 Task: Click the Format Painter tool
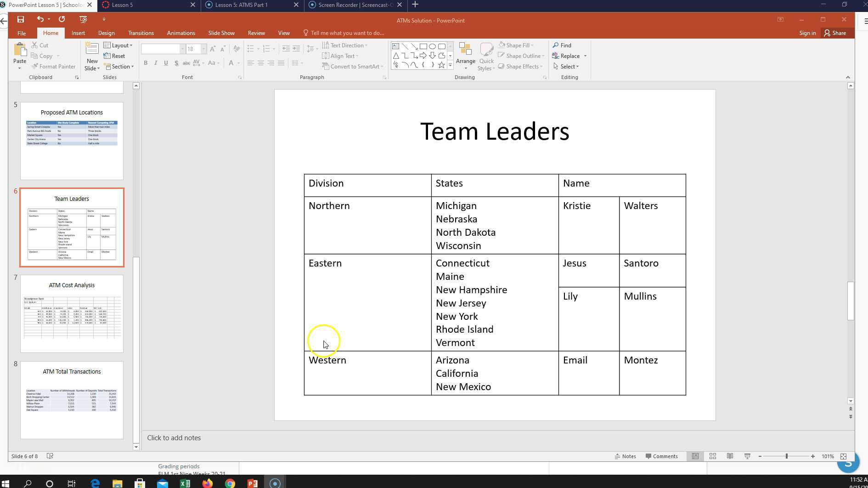pyautogui.click(x=53, y=67)
